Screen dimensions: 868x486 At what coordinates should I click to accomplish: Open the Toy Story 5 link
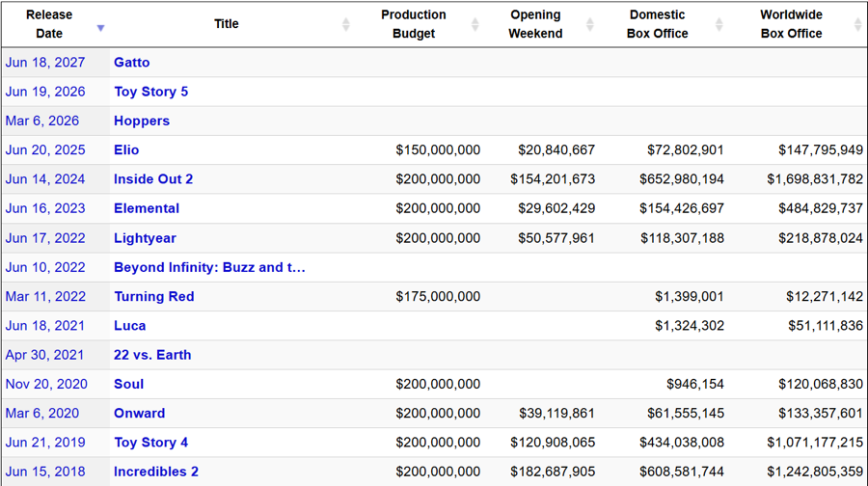pos(150,92)
